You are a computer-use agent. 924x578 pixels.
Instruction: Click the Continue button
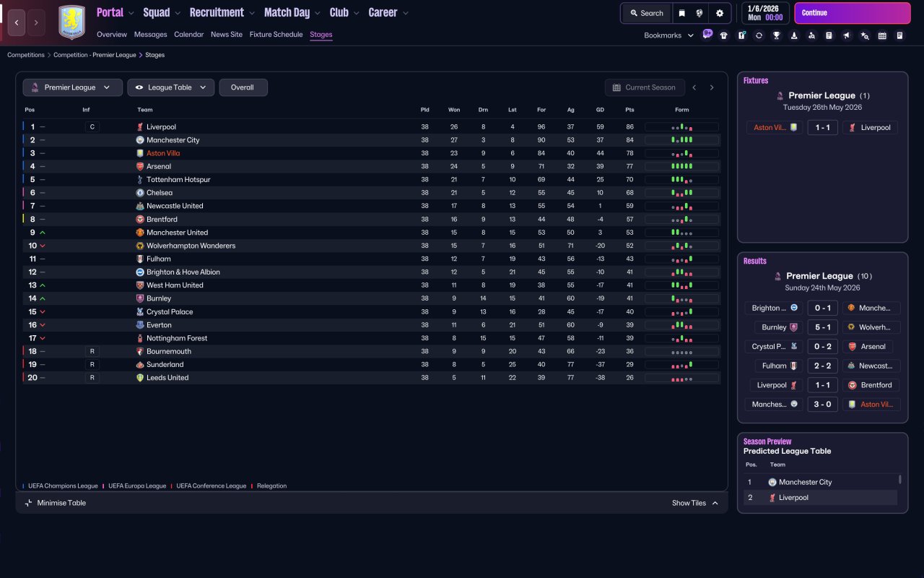coord(853,13)
